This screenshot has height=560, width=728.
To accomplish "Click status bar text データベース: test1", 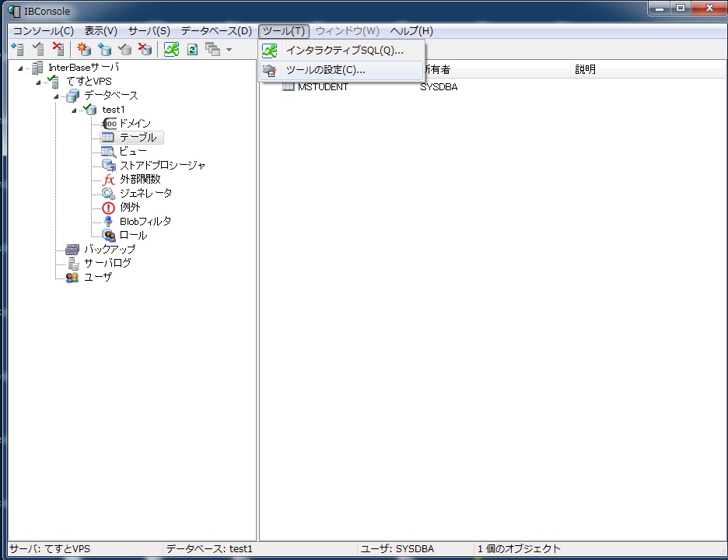I will click(209, 549).
